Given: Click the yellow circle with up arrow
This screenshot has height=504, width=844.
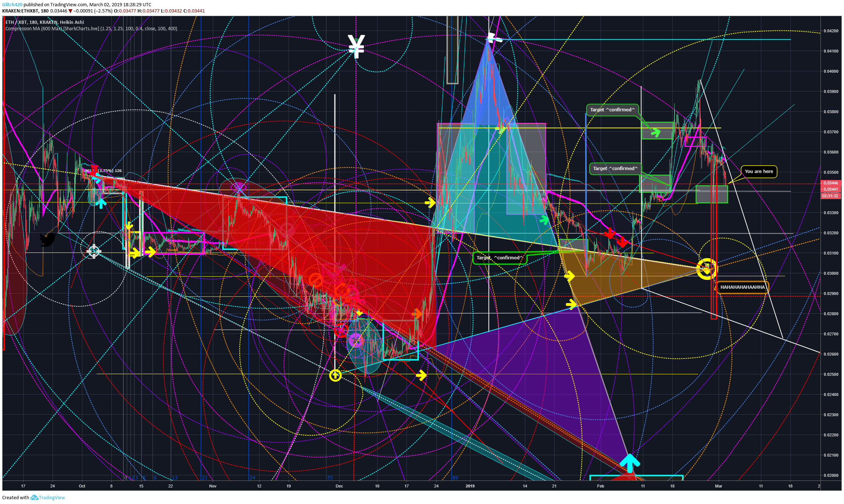Looking at the screenshot, I should [335, 375].
